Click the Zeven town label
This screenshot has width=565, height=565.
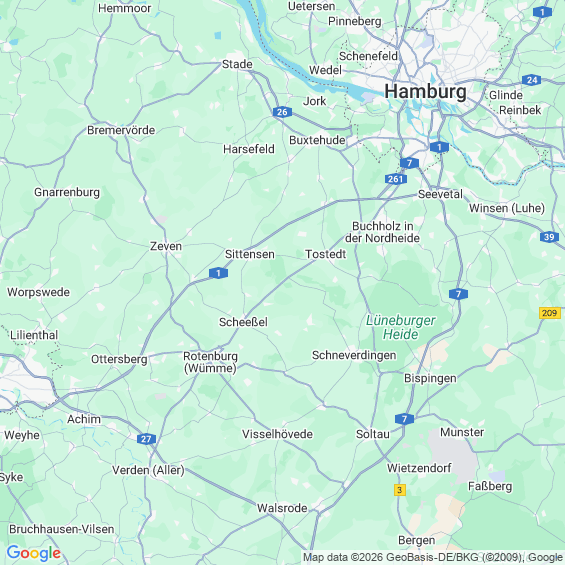point(166,246)
